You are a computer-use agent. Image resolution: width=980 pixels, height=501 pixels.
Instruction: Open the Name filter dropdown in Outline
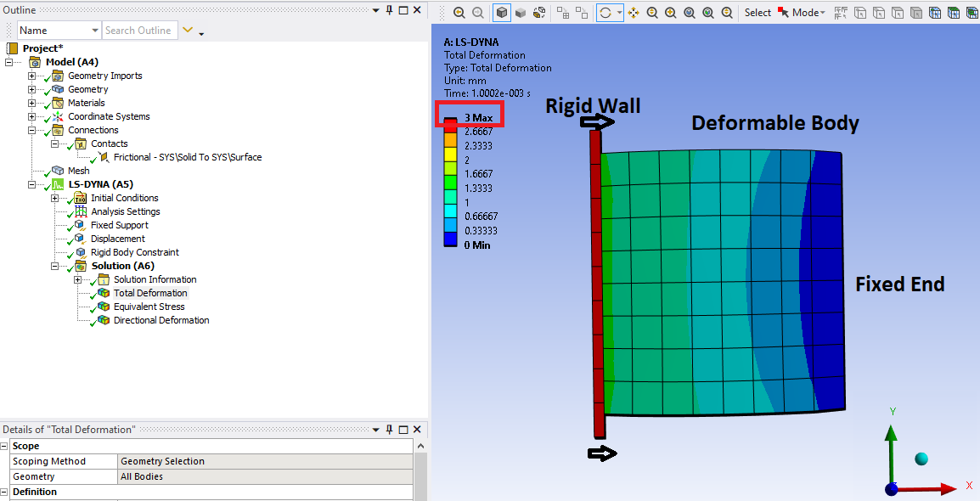[x=94, y=30]
